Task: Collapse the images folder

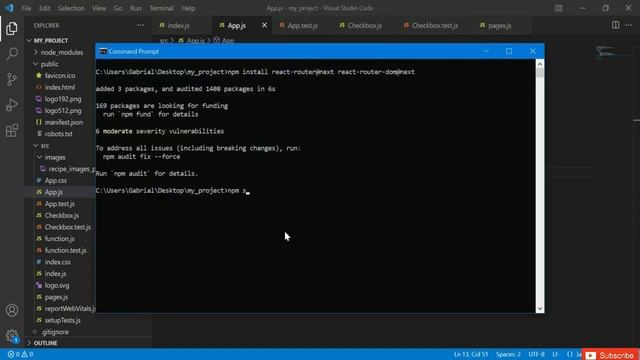Action: pyautogui.click(x=55, y=157)
